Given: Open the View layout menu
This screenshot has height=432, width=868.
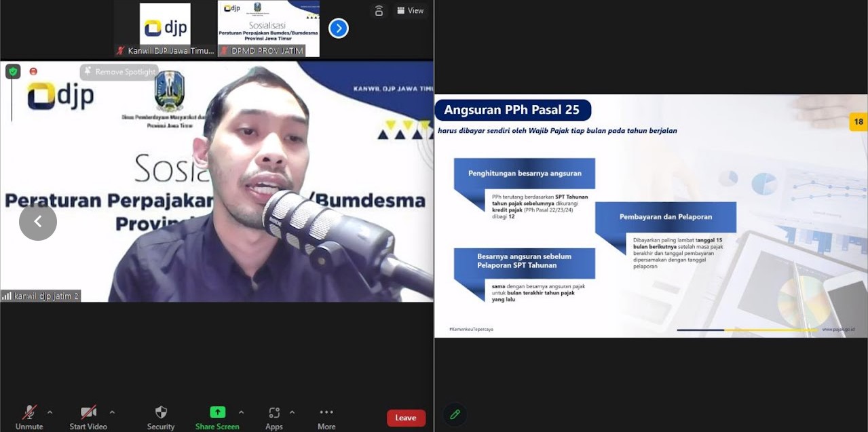Looking at the screenshot, I should tap(411, 10).
